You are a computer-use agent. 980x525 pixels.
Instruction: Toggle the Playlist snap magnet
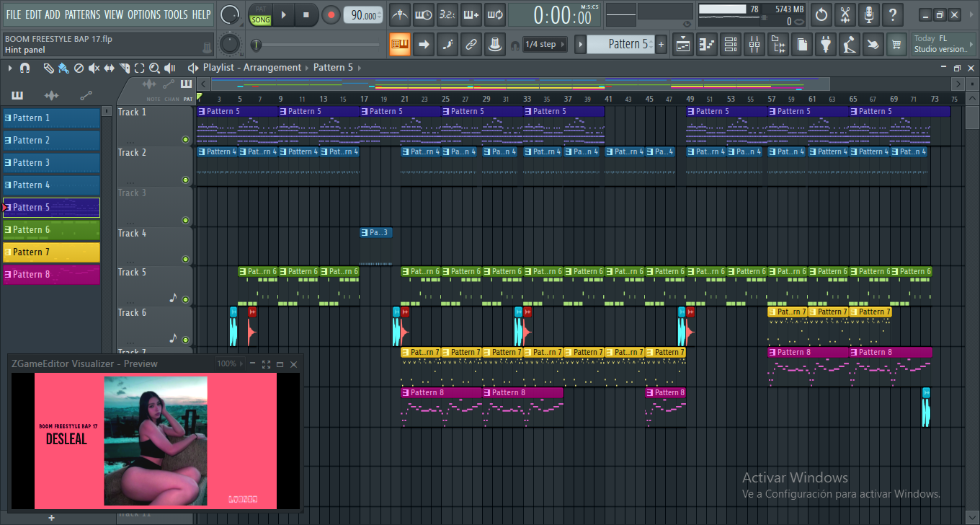(x=24, y=68)
